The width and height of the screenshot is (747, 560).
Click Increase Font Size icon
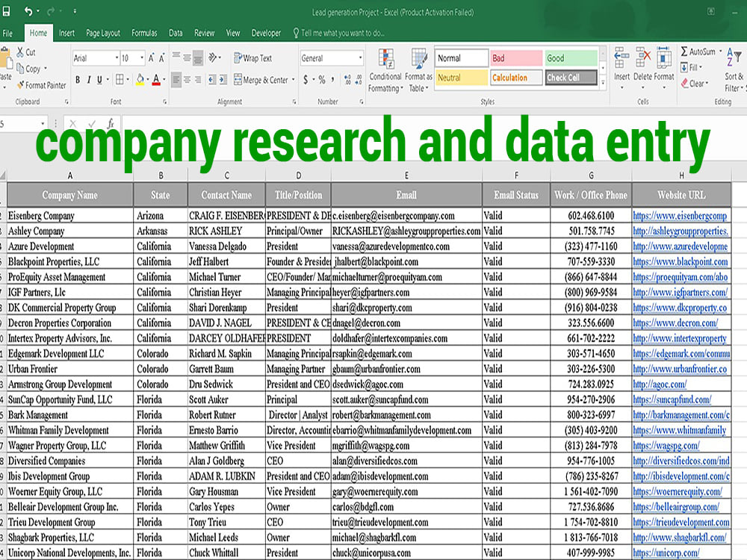[x=151, y=58]
